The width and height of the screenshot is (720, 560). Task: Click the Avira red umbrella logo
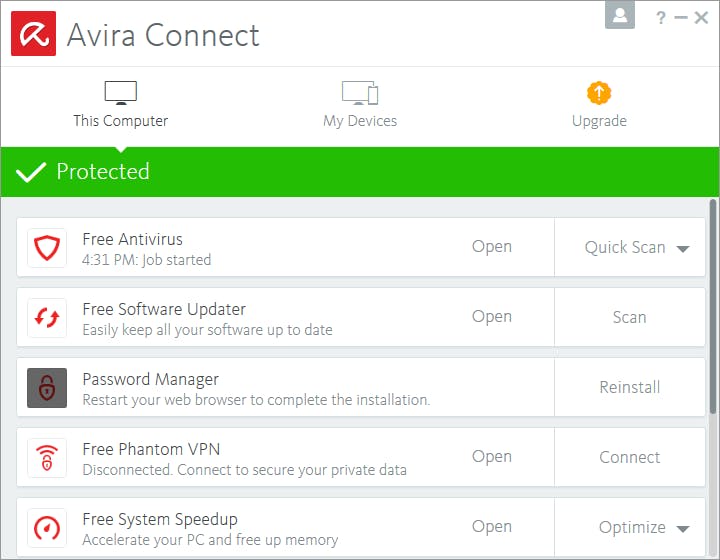(33, 33)
